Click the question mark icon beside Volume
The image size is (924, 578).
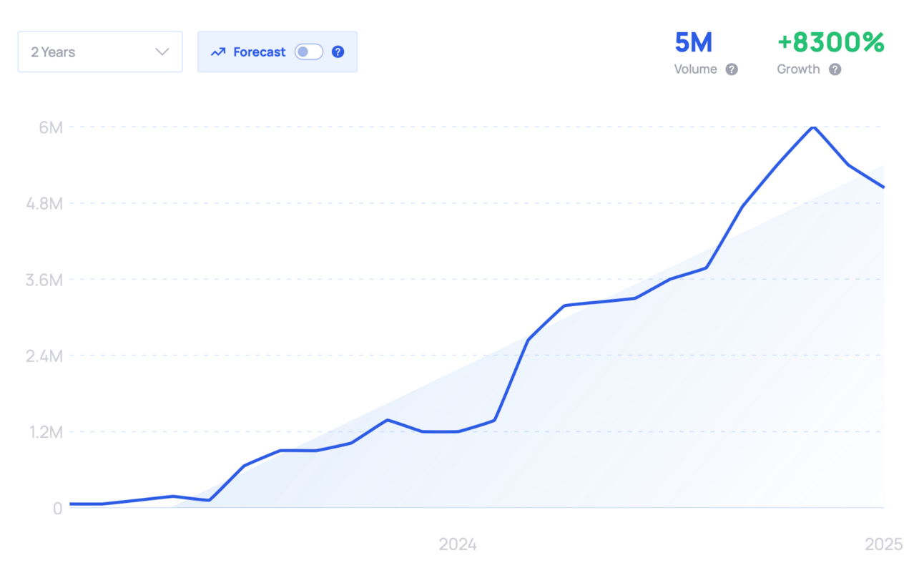pos(732,69)
